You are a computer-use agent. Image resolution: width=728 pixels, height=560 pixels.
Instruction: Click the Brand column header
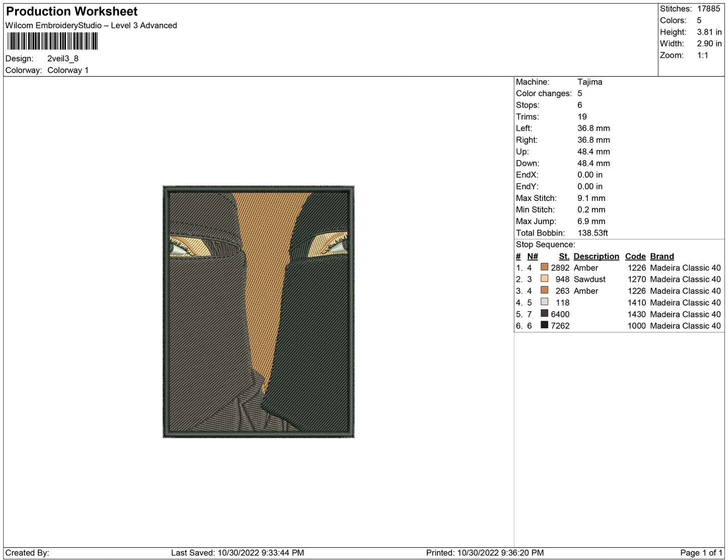[661, 256]
